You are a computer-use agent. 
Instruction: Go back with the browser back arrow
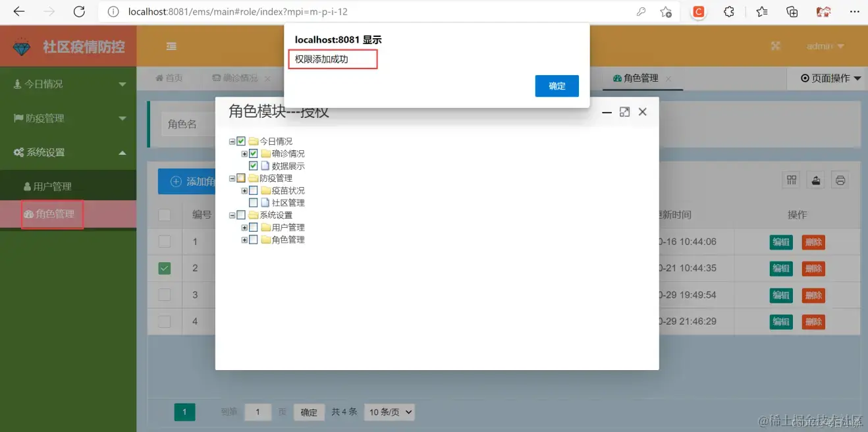point(19,12)
